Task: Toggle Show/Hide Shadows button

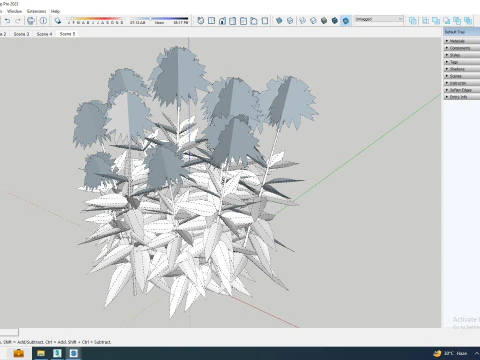Action: pyautogui.click(x=58, y=21)
